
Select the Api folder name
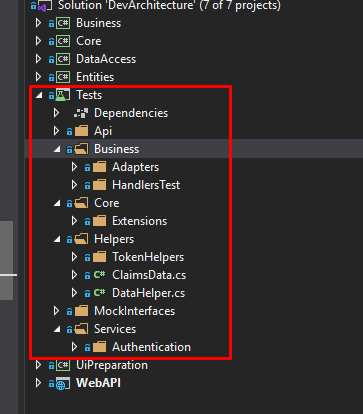point(103,131)
